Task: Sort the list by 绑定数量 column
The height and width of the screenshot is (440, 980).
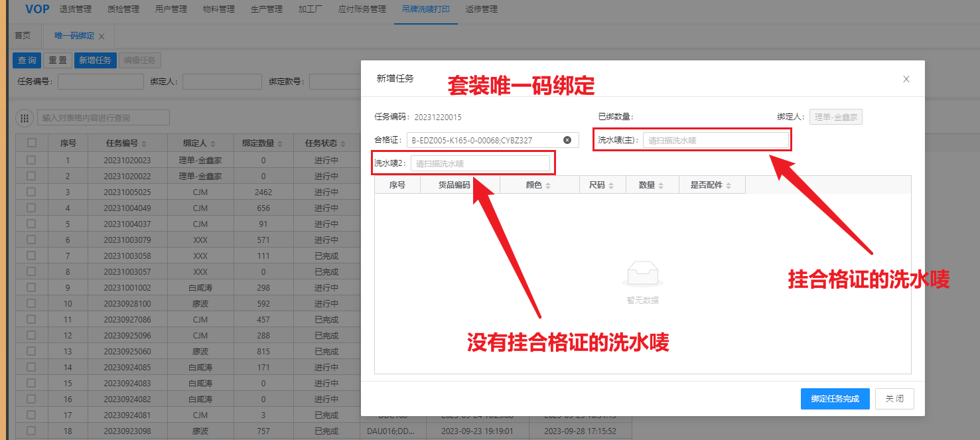Action: click(279, 143)
